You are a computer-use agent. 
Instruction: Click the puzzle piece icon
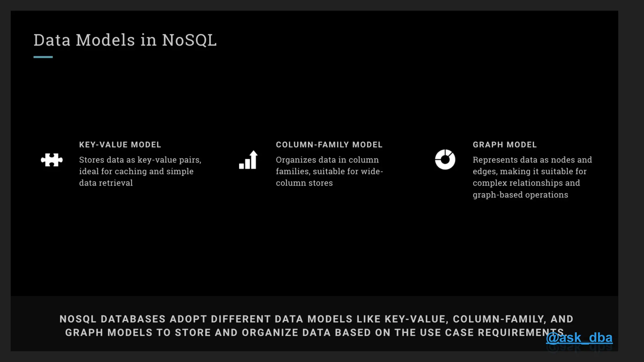click(x=52, y=160)
